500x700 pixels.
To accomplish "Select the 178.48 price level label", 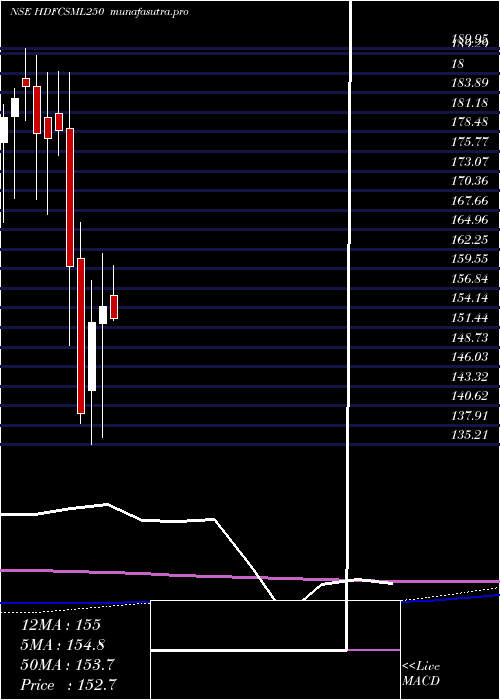I will pyautogui.click(x=470, y=122).
